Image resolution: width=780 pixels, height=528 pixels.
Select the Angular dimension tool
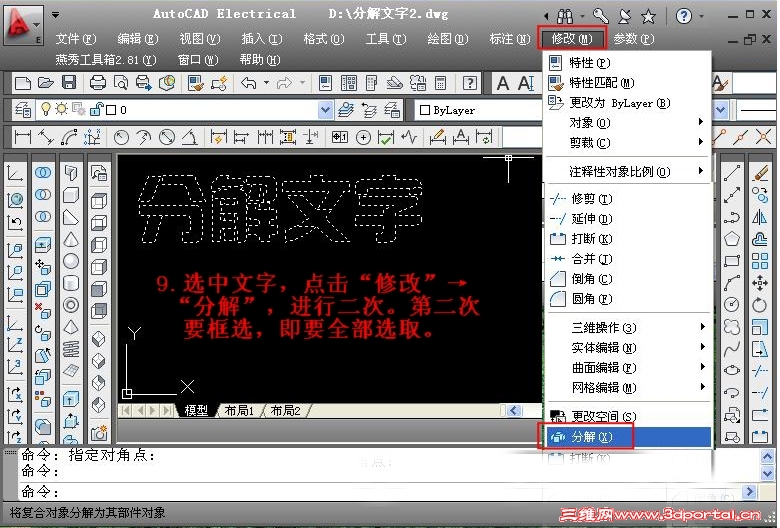pos(190,137)
